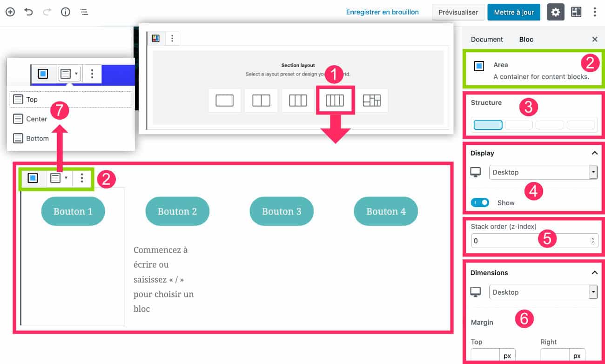This screenshot has height=364, width=605.
Task: Click the add block plus icon
Action: coord(10,12)
